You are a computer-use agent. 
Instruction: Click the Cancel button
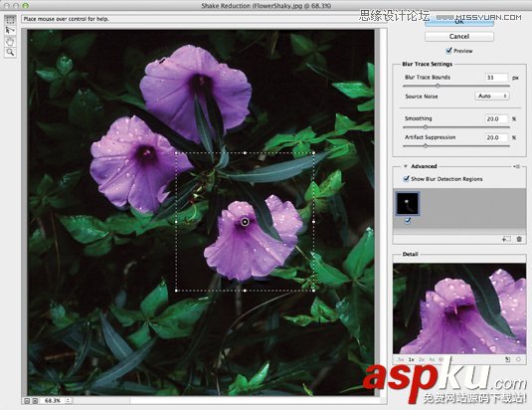click(x=459, y=36)
